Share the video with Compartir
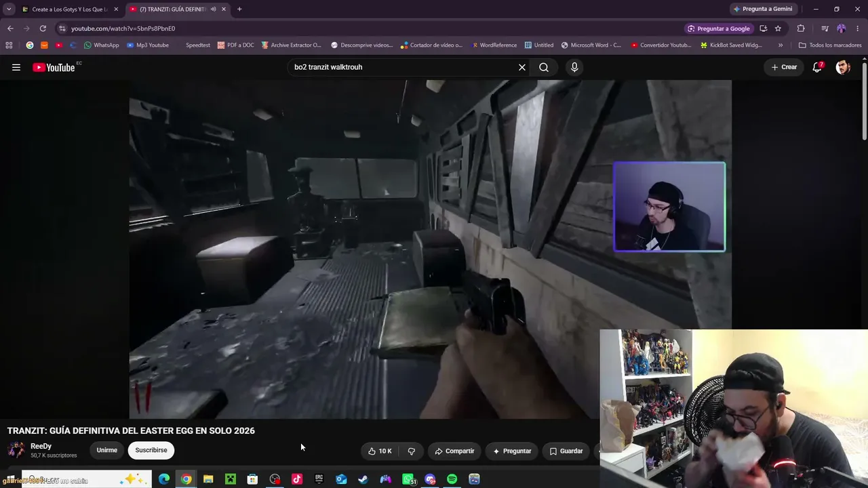This screenshot has width=868, height=488. tap(454, 451)
